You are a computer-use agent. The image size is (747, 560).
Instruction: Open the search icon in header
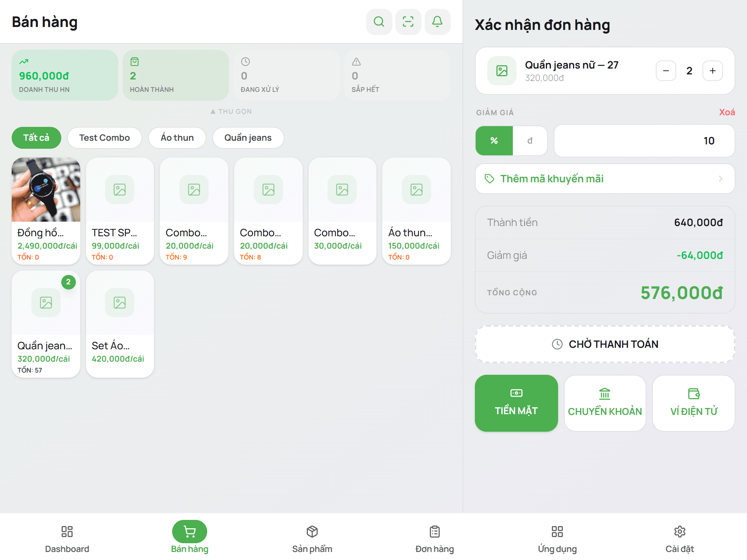379,22
